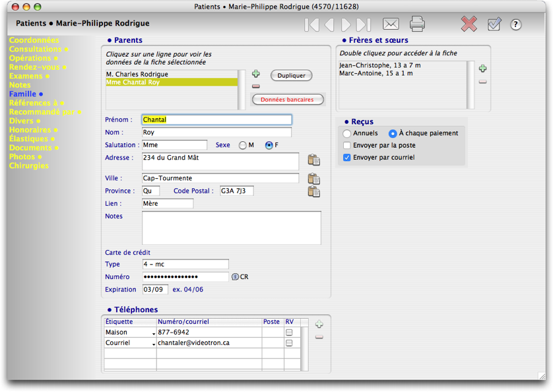Click the Expiration field 03/09
Screen dimensions: 553x392
155,290
